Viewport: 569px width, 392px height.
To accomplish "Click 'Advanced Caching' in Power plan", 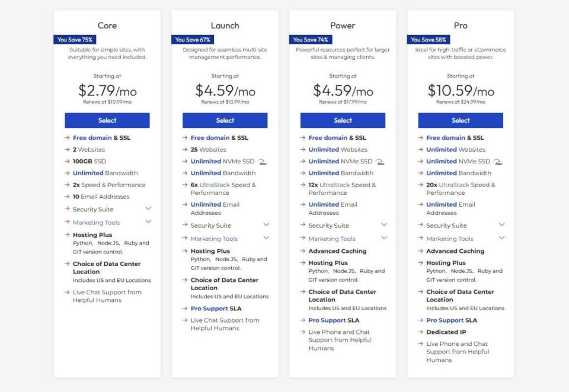I will click(x=337, y=251).
